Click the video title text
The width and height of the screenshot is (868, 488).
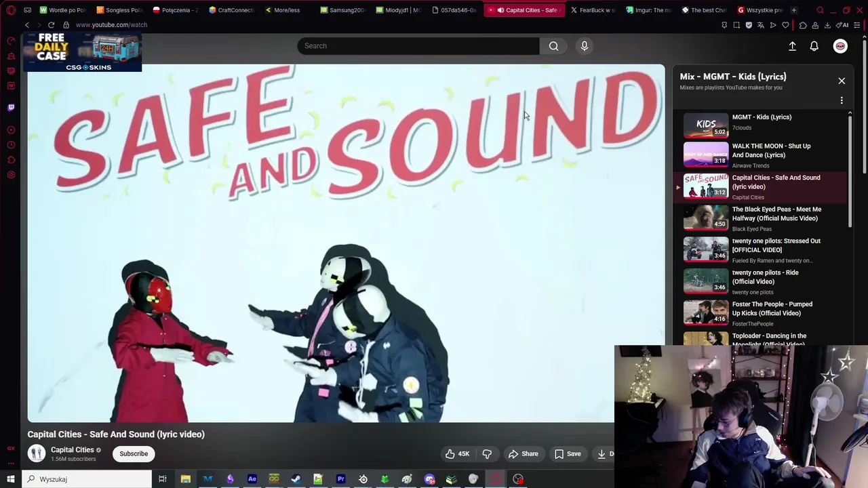point(116,434)
